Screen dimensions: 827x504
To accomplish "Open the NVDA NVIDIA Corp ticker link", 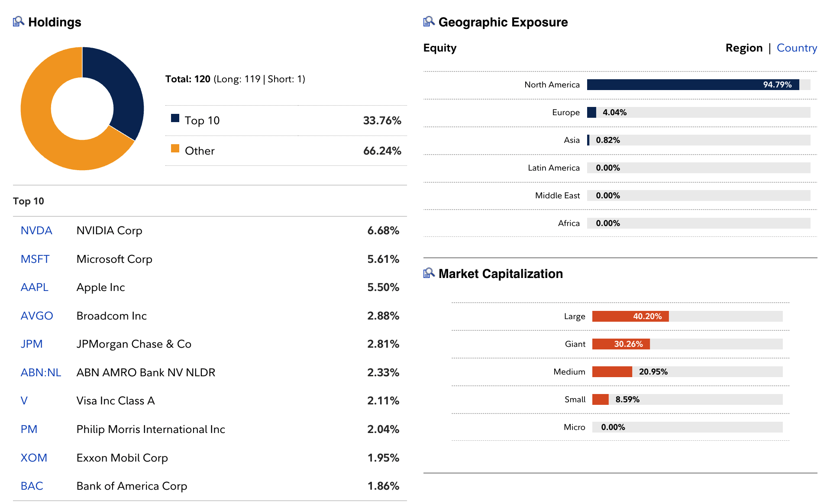I will point(36,230).
